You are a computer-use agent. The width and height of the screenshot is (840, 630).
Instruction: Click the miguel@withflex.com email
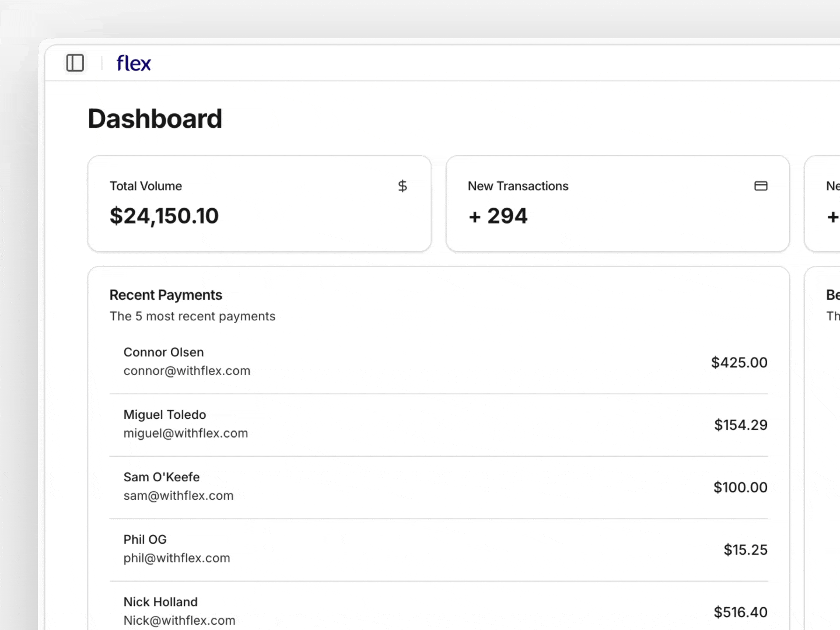pos(185,433)
